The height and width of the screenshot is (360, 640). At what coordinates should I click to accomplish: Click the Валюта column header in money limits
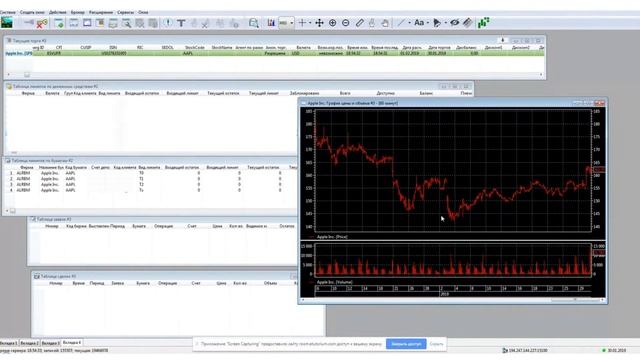[52, 93]
